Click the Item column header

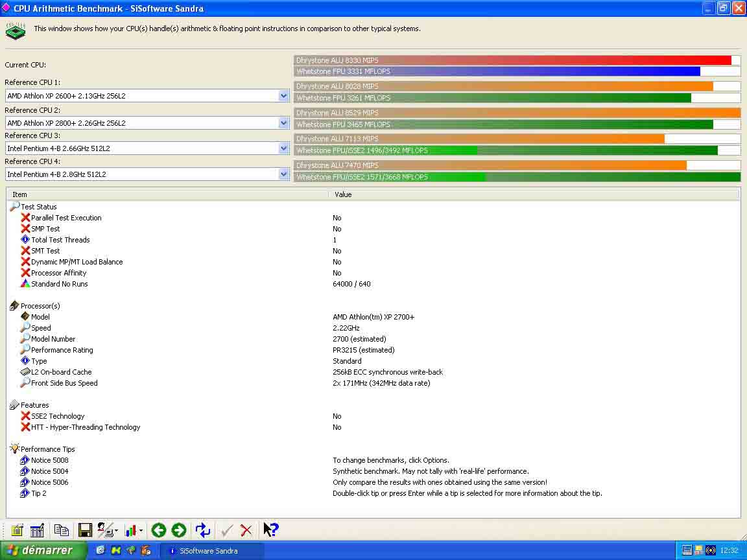(x=19, y=194)
